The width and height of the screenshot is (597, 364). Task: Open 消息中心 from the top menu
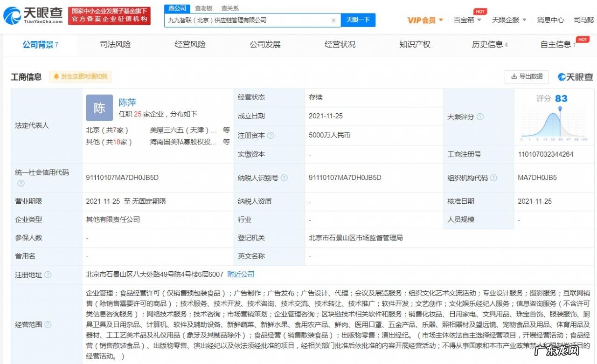point(551,20)
